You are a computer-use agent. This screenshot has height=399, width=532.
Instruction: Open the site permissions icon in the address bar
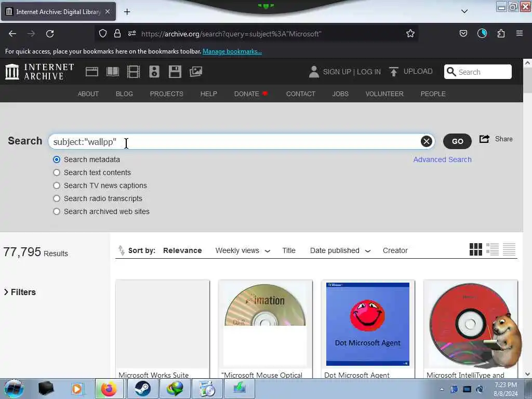click(x=132, y=33)
